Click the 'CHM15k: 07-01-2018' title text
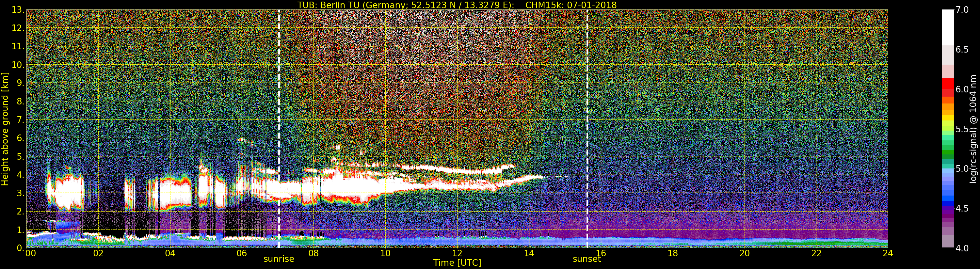The height and width of the screenshot is (269, 980). click(570, 5)
